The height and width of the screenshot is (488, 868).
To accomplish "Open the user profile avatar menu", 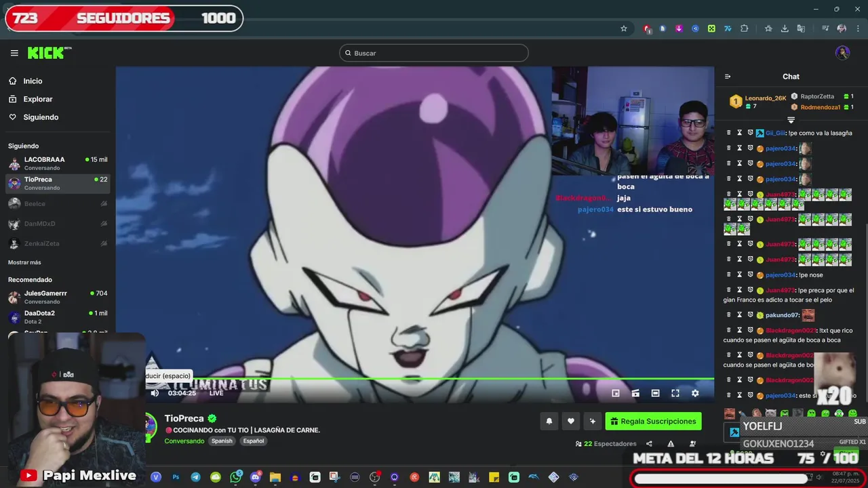I will [x=843, y=53].
